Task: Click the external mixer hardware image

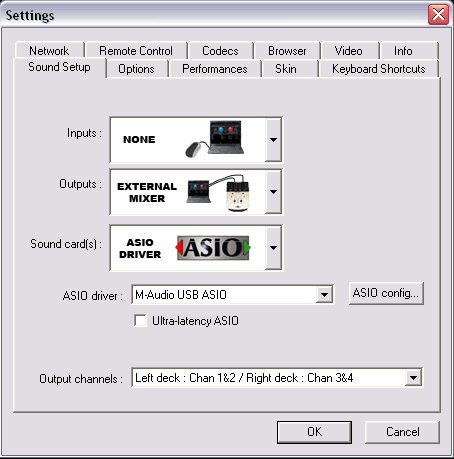Action: point(218,193)
